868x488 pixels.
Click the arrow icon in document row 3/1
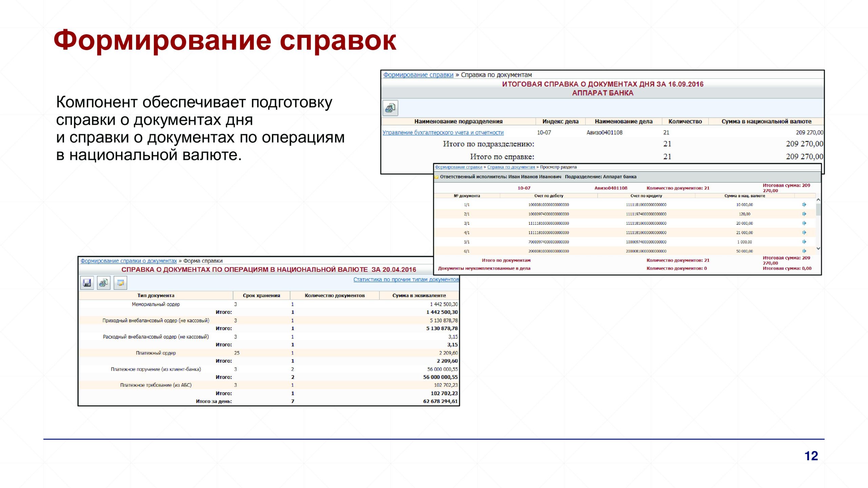pos(804,223)
